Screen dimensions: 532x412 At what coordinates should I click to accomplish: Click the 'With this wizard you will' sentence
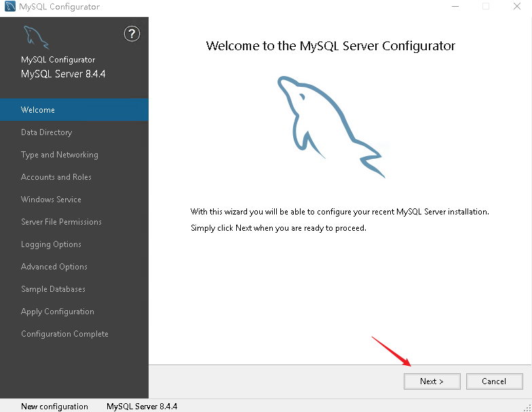click(339, 212)
